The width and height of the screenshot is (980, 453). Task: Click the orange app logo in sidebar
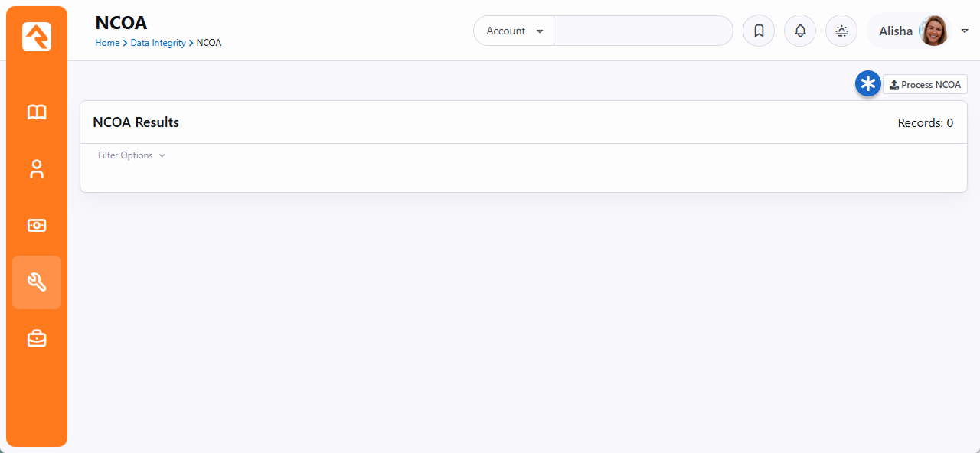pyautogui.click(x=37, y=37)
